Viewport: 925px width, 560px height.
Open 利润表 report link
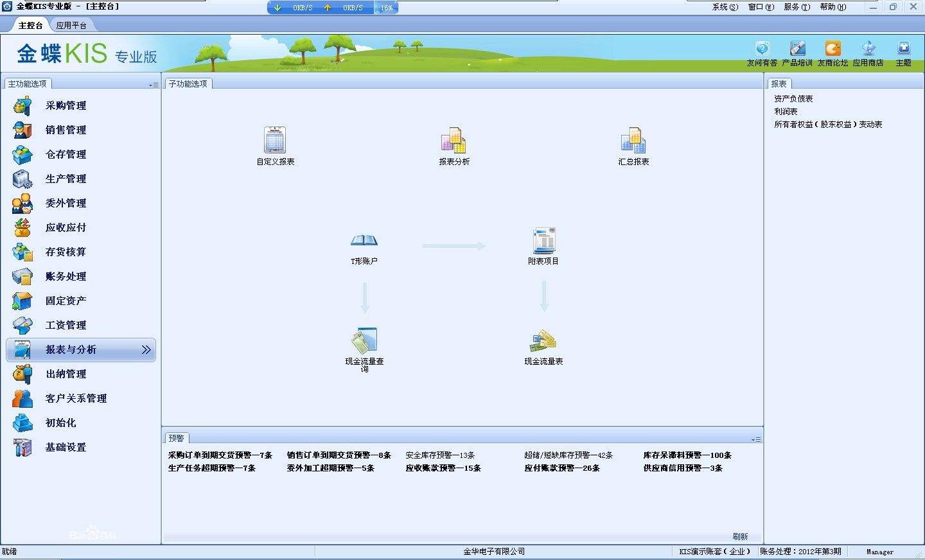click(x=786, y=112)
